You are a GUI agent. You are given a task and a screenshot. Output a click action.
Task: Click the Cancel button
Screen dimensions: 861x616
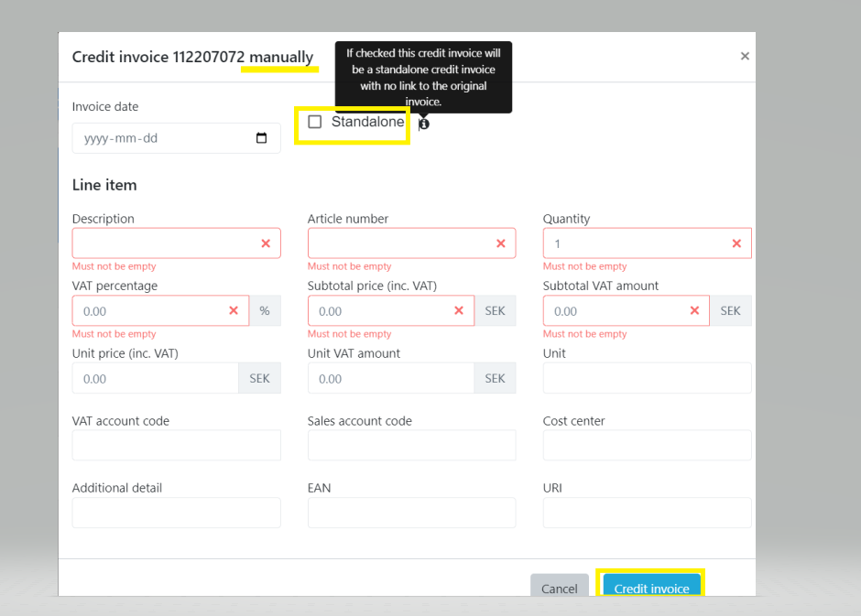pos(560,586)
